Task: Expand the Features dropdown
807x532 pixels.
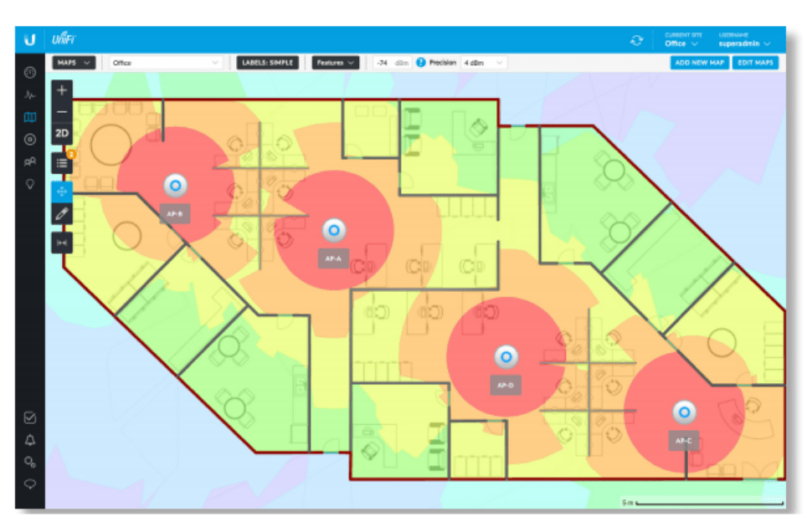Action: coord(335,63)
